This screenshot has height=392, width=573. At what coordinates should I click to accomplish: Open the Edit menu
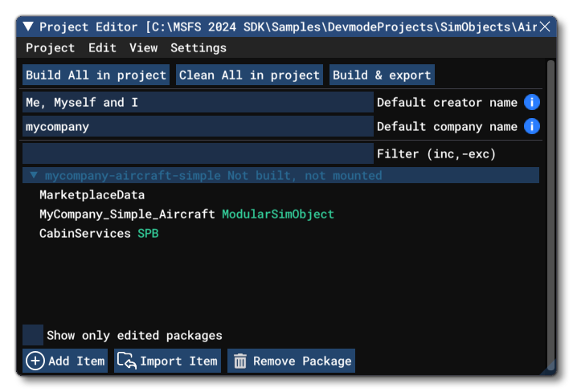[102, 48]
